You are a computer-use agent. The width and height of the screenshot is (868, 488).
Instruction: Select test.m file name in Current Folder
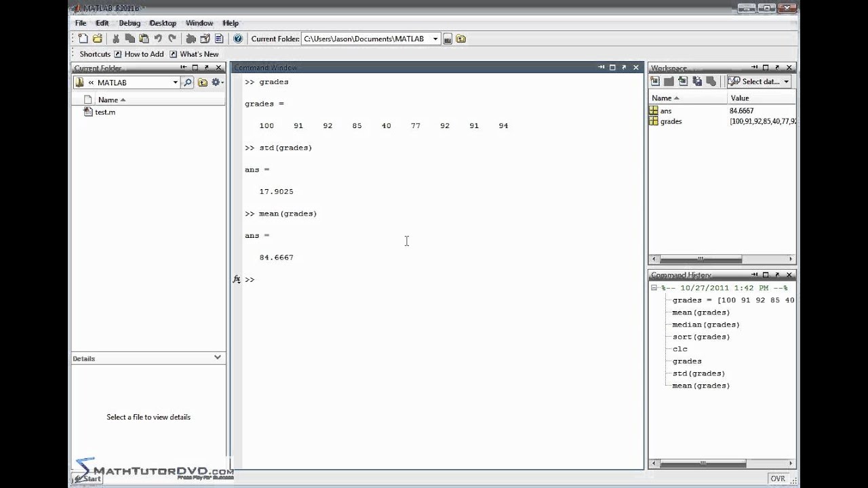105,112
